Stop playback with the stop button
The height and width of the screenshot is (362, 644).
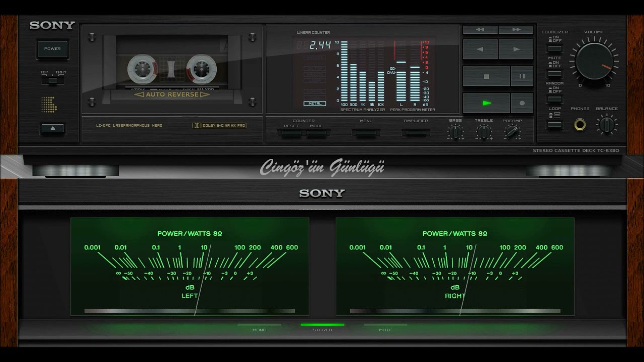(x=486, y=76)
